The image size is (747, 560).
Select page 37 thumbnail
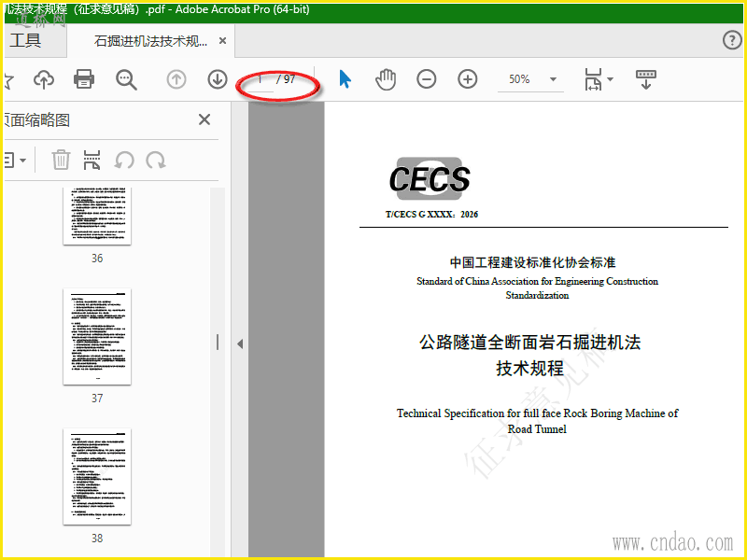tap(97, 337)
